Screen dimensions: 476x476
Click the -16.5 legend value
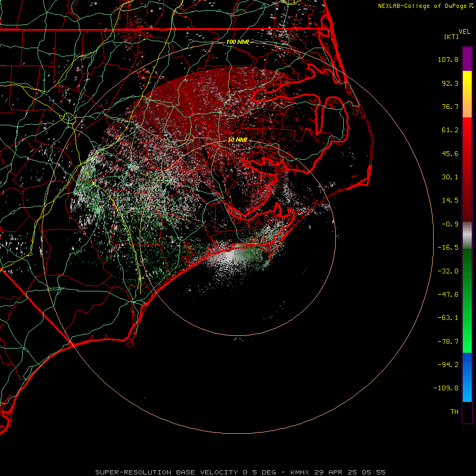coord(448,248)
